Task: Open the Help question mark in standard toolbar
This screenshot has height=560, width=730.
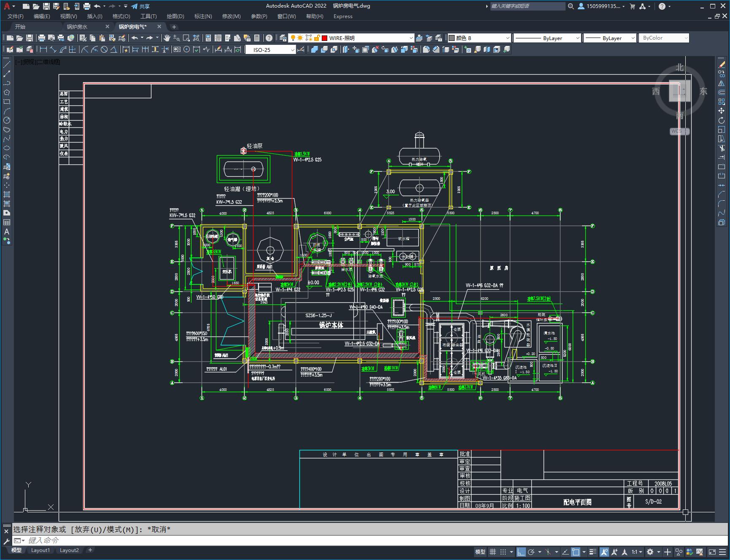Action: (x=269, y=38)
